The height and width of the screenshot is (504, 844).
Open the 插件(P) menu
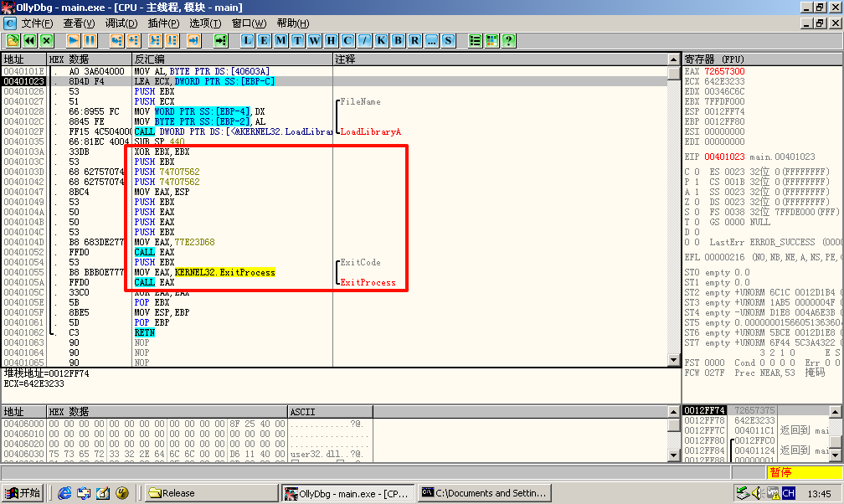pos(163,23)
